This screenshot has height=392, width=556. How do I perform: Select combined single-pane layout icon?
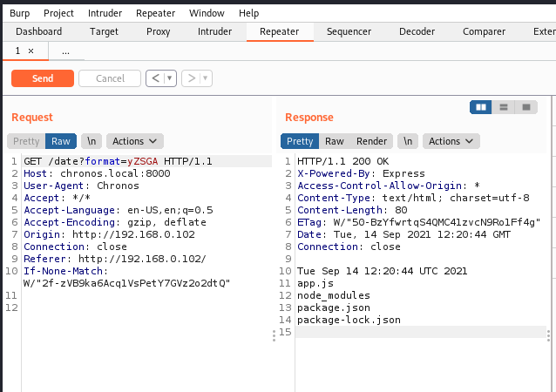[x=526, y=107]
